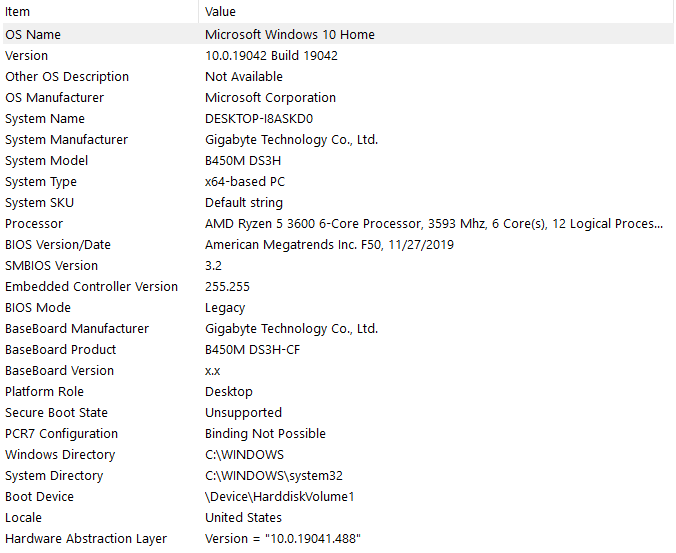Viewport: 676px width, 553px height.
Task: Select BaseBoard Product row label
Action: tap(60, 350)
